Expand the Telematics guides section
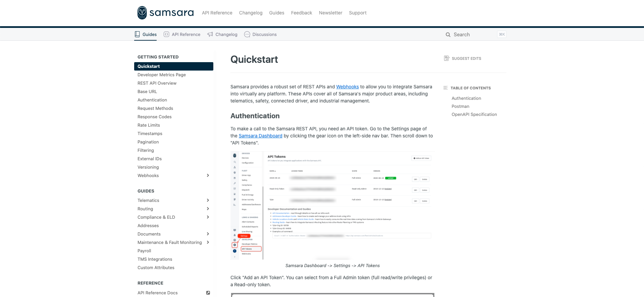The width and height of the screenshot is (644, 297). coord(208,200)
